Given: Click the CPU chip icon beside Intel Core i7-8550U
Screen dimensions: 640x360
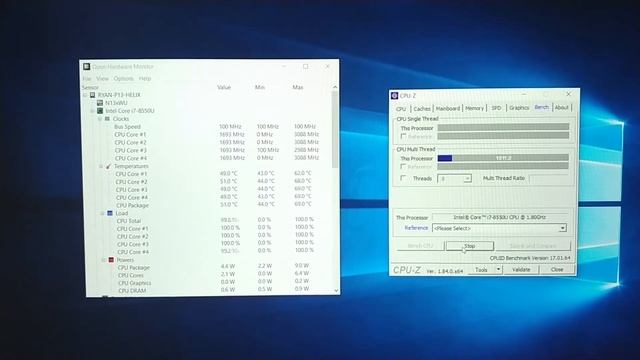Looking at the screenshot, I should pos(100,111).
